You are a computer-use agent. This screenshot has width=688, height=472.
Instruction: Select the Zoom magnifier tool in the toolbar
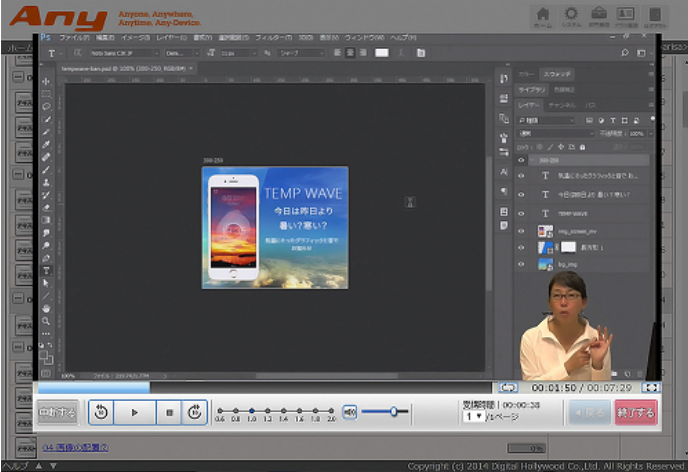(46, 321)
